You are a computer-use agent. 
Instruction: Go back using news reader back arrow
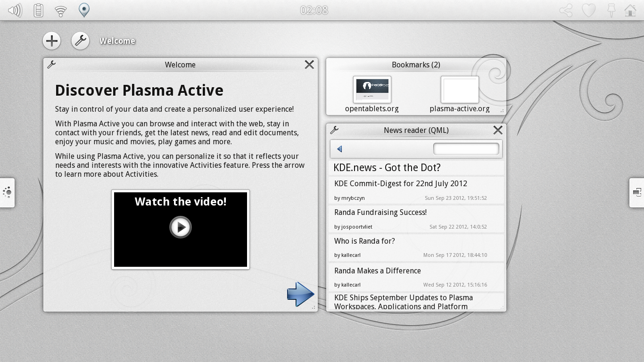click(339, 149)
